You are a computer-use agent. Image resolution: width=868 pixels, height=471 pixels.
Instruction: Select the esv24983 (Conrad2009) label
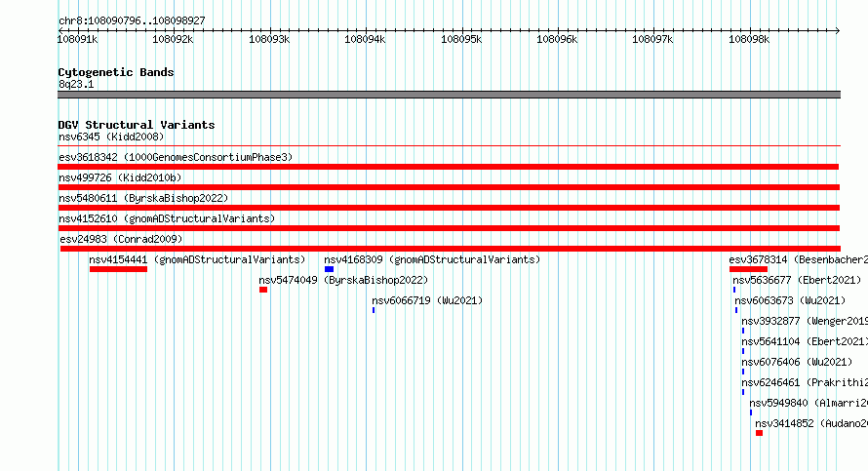point(121,239)
